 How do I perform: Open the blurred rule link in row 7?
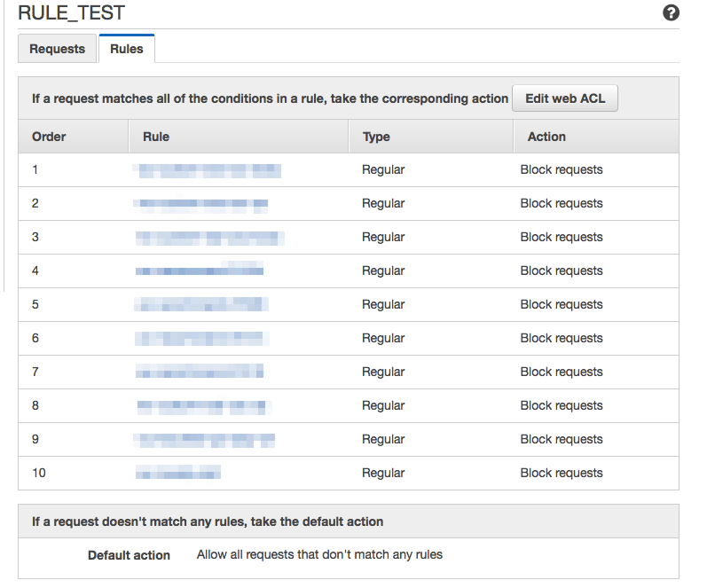(200, 372)
